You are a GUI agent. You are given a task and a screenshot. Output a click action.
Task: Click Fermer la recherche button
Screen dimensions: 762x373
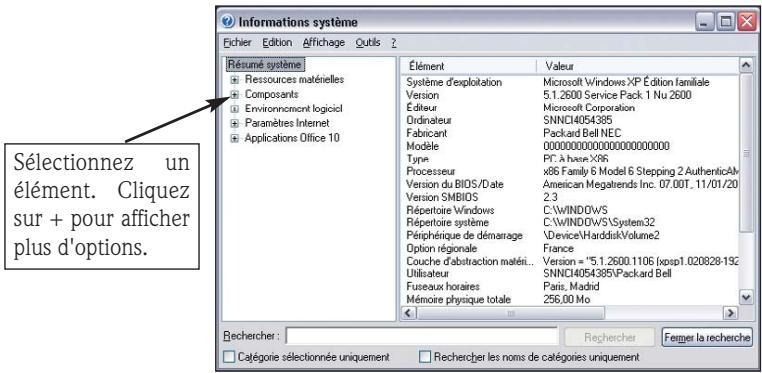point(707,337)
